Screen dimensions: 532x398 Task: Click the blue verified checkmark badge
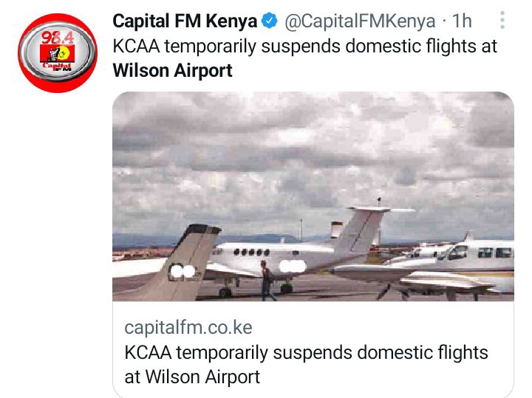click(270, 21)
